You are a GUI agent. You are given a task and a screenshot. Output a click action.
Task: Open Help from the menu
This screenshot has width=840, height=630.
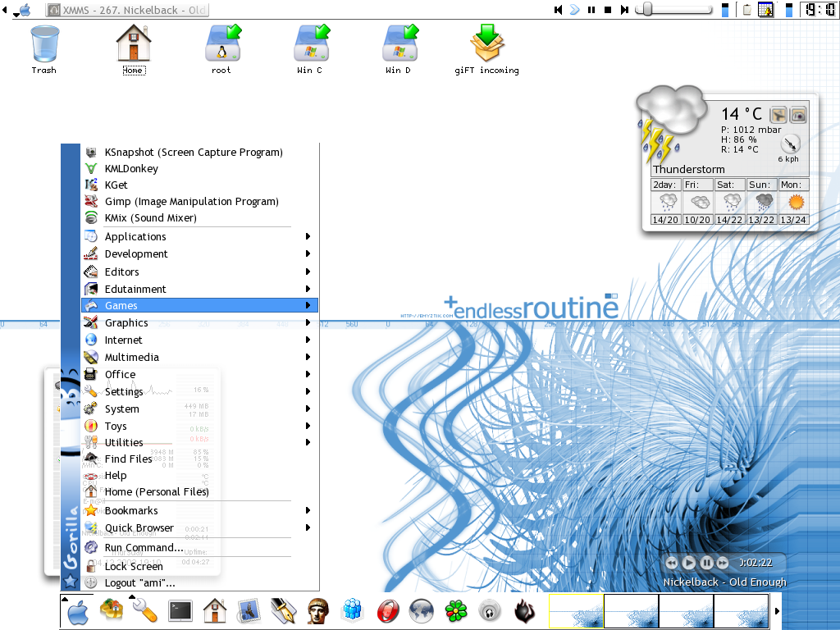[199, 475]
